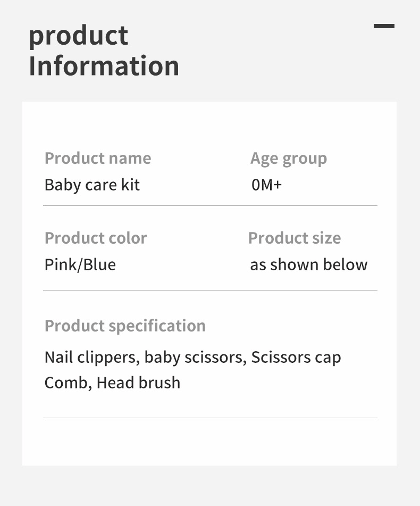Select the 'Product name' label
The width and height of the screenshot is (420, 506).
(x=98, y=158)
